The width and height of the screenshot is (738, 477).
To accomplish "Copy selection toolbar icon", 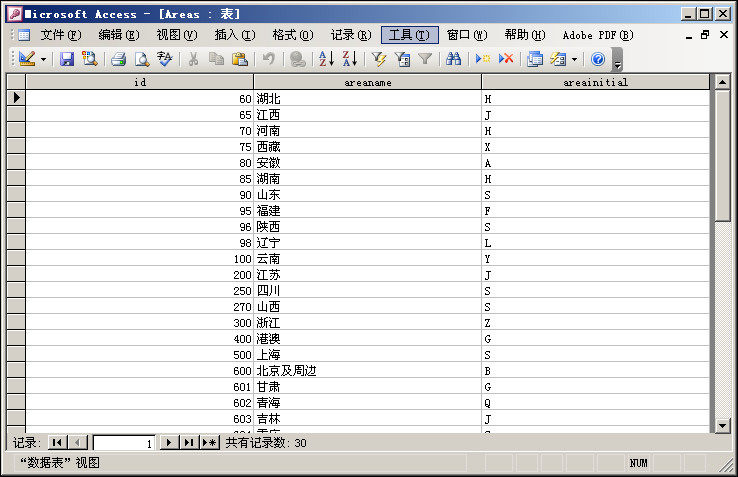I will tap(217, 59).
